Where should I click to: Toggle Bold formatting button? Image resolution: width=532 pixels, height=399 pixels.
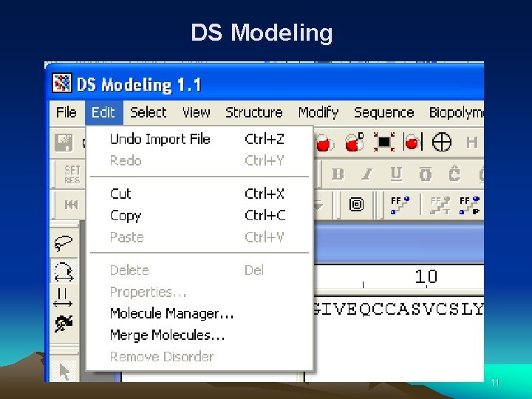pyautogui.click(x=338, y=174)
